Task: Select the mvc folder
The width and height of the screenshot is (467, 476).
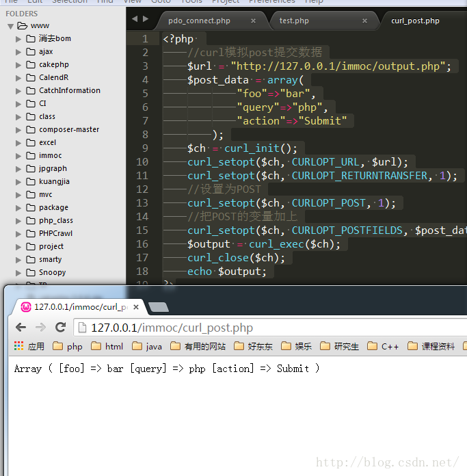Action: (x=46, y=195)
